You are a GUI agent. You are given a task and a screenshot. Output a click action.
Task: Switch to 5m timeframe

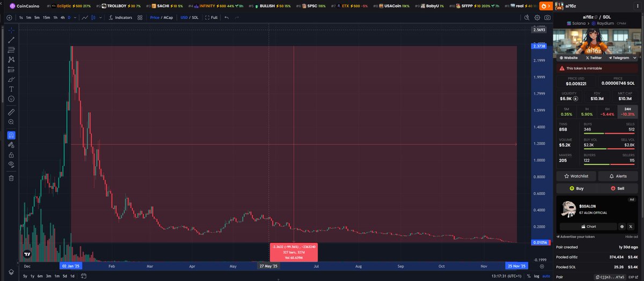pyautogui.click(x=36, y=17)
